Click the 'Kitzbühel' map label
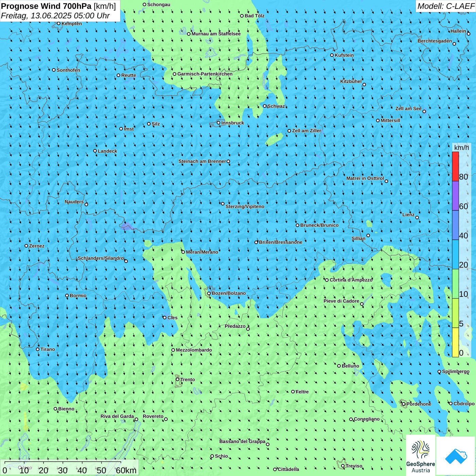This screenshot has height=476, width=476. [351, 81]
